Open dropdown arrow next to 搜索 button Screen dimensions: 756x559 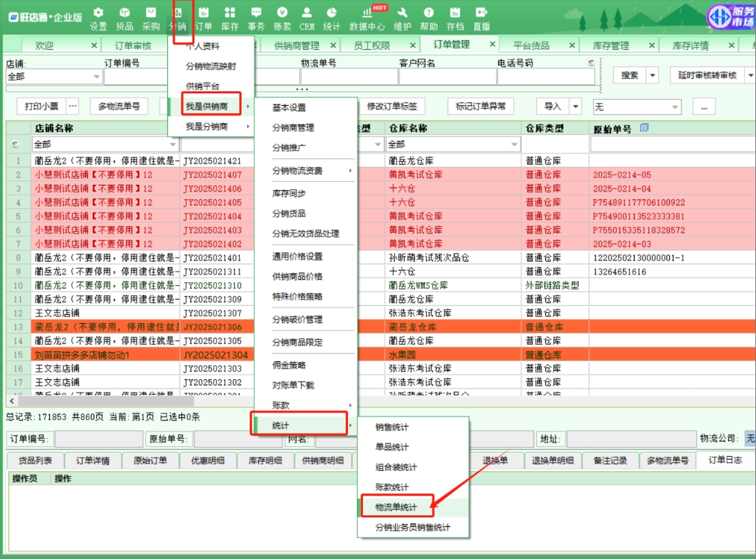pyautogui.click(x=653, y=75)
